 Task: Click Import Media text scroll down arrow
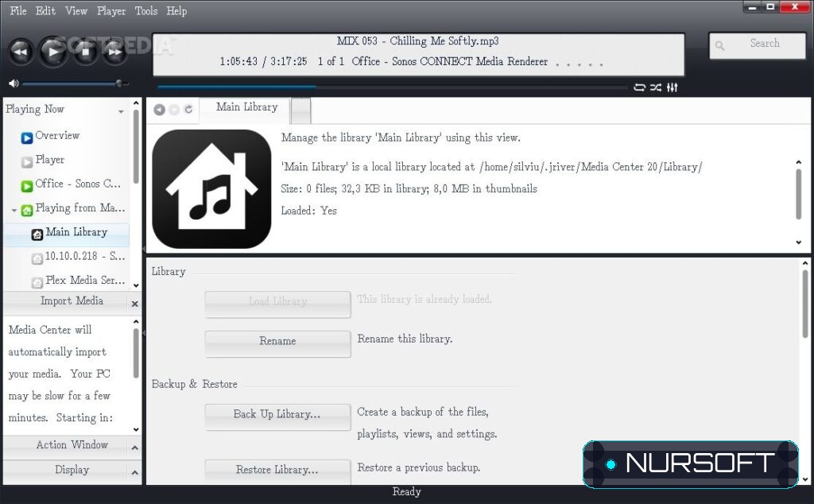point(136,430)
